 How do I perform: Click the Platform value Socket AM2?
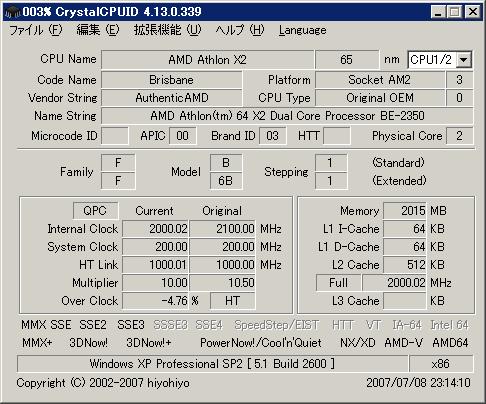tap(380, 80)
